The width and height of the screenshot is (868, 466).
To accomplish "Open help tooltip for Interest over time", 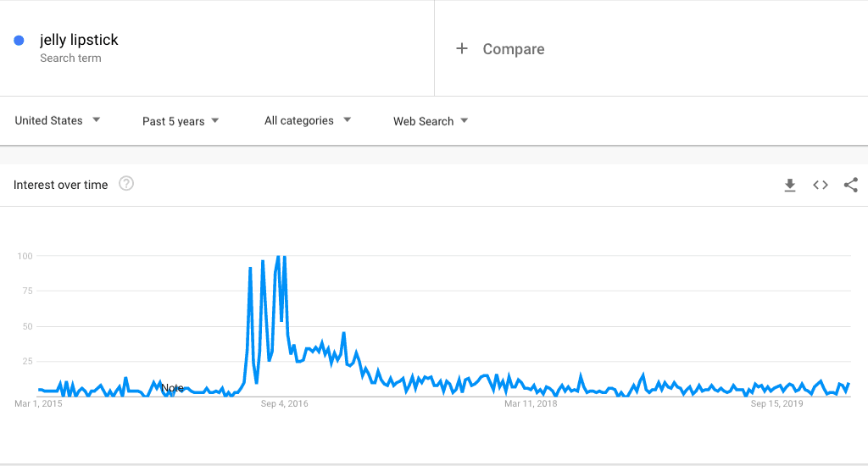I will (126, 183).
